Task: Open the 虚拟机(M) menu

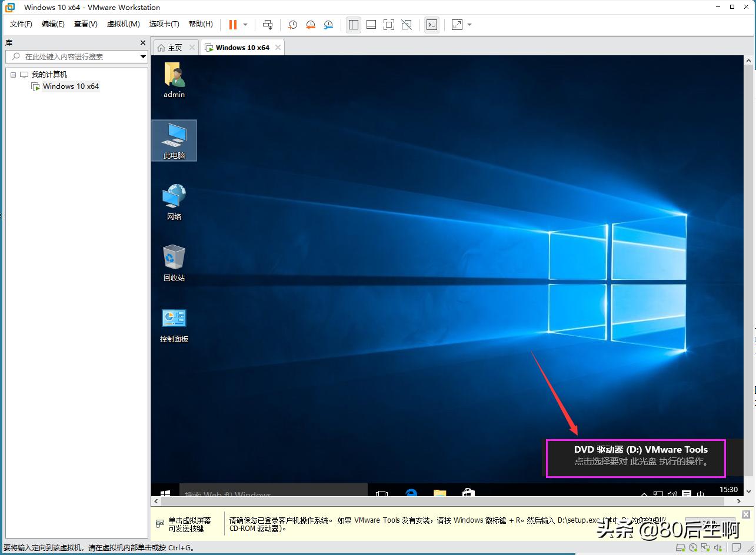Action: (x=122, y=24)
